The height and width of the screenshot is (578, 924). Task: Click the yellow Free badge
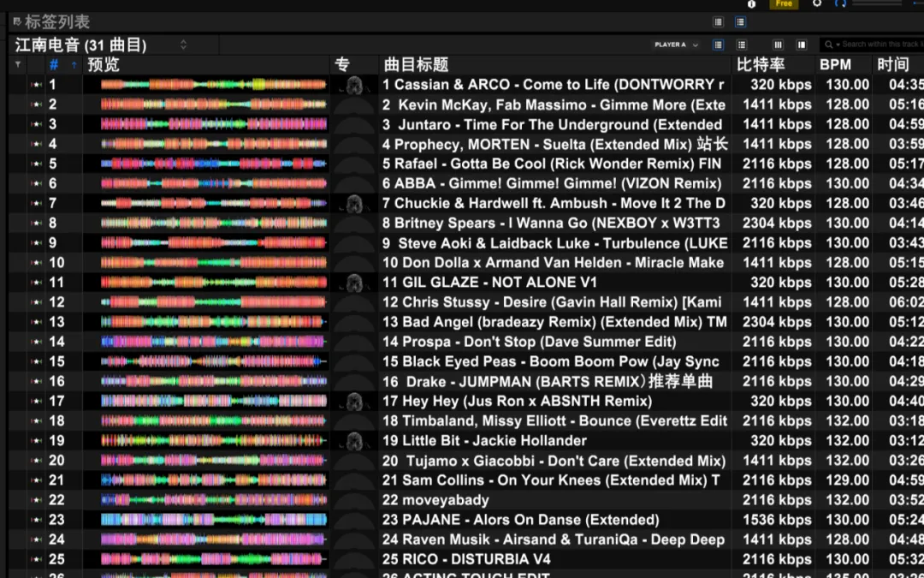click(x=784, y=3)
